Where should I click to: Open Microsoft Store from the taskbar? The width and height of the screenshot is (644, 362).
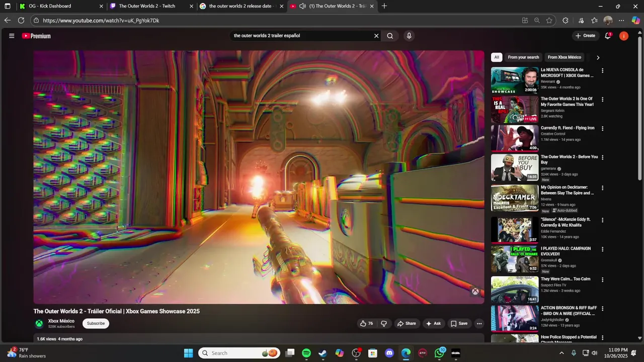(373, 353)
